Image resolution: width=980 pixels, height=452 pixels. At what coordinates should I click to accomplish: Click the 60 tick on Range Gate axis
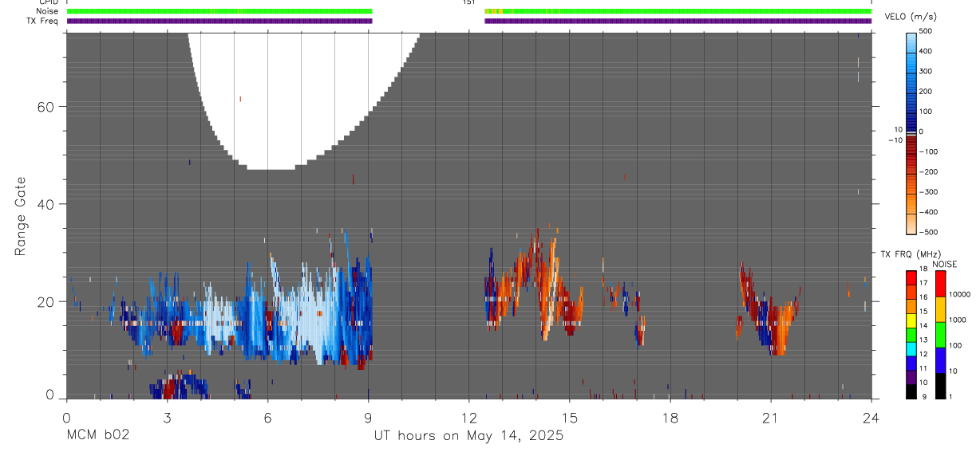47,106
